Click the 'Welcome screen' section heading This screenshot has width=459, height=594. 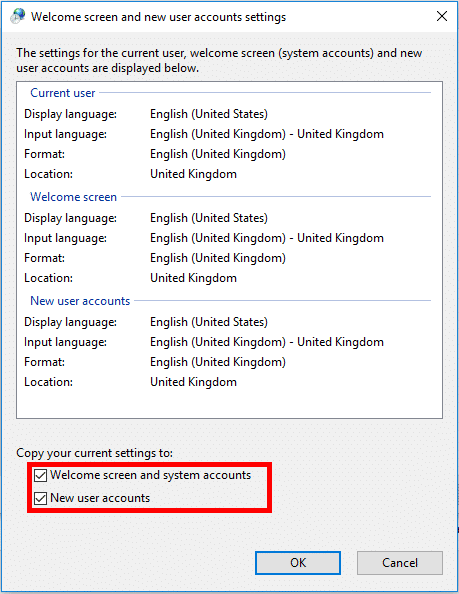coord(73,197)
